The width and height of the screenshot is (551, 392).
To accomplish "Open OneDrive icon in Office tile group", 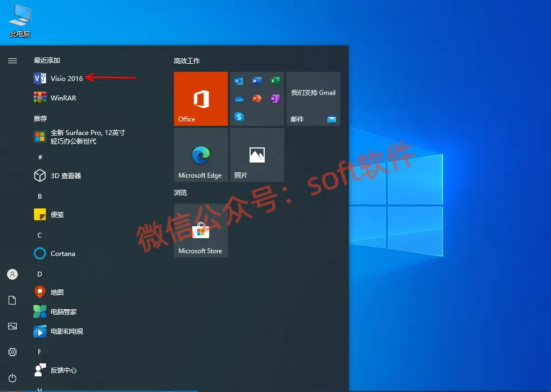I will 239,99.
